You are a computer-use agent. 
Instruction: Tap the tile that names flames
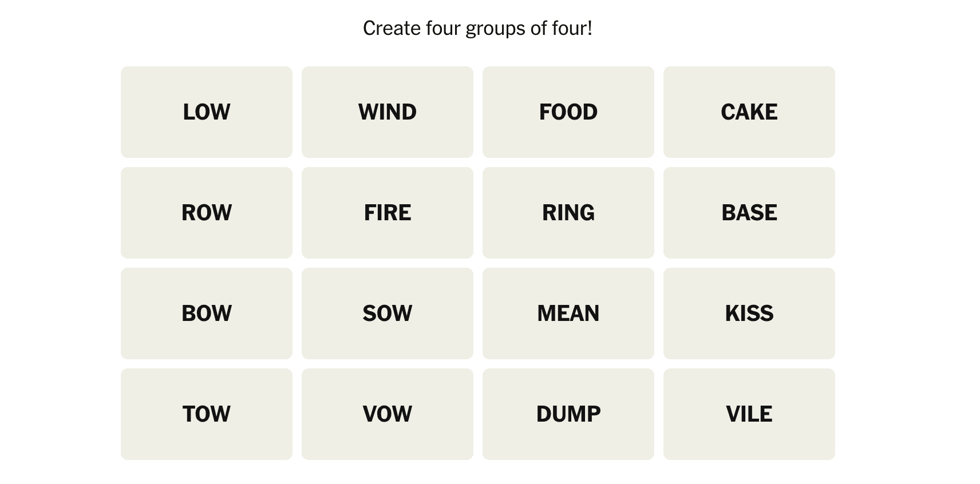(x=387, y=213)
